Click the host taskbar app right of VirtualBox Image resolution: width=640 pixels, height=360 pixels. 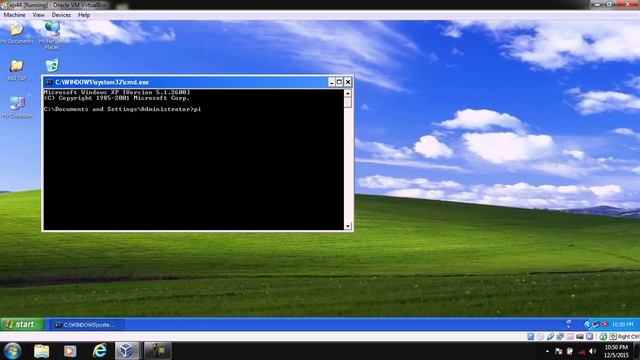(x=157, y=351)
